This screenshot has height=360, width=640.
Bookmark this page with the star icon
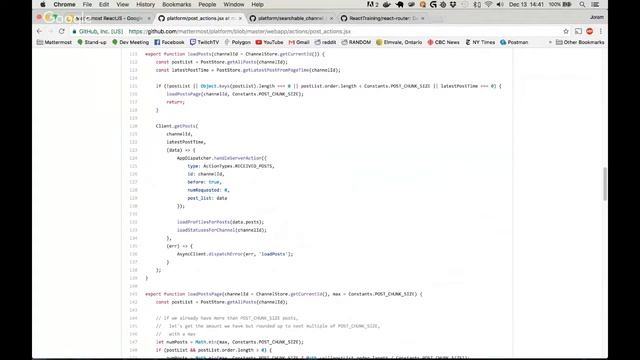[x=566, y=31]
